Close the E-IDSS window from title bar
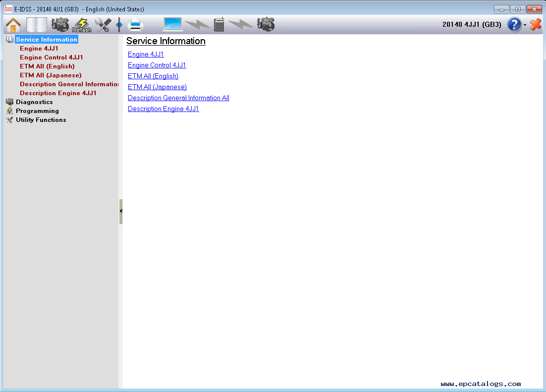This screenshot has height=392, width=546. pos(534,9)
